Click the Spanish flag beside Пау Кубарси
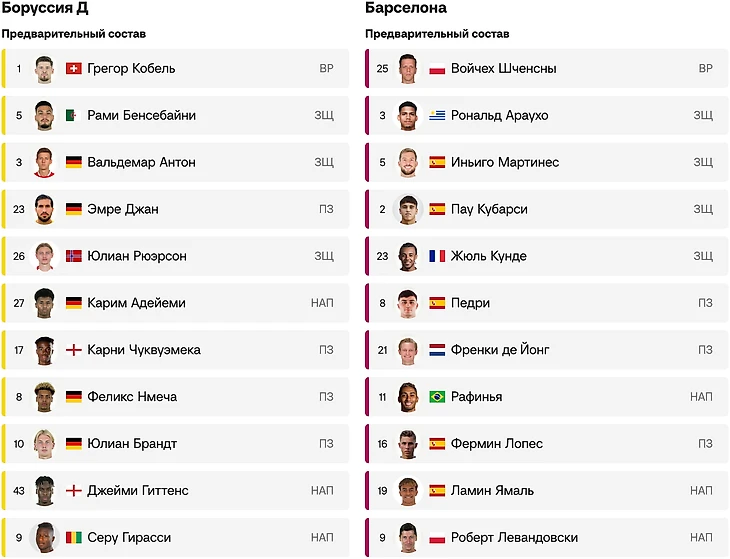This screenshot has height=559, width=730. [437, 210]
